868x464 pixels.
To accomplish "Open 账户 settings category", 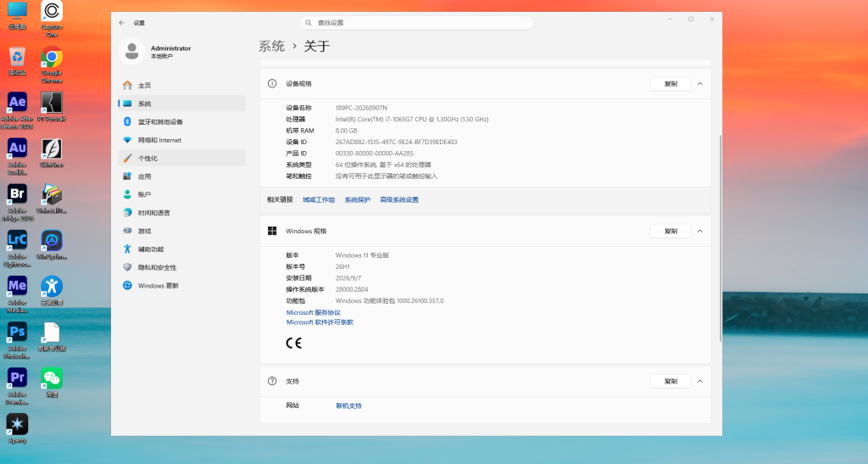I will coord(181,194).
